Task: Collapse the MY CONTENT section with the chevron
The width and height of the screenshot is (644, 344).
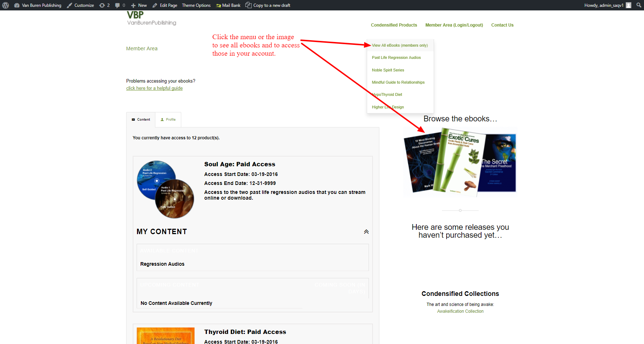Action: click(366, 232)
